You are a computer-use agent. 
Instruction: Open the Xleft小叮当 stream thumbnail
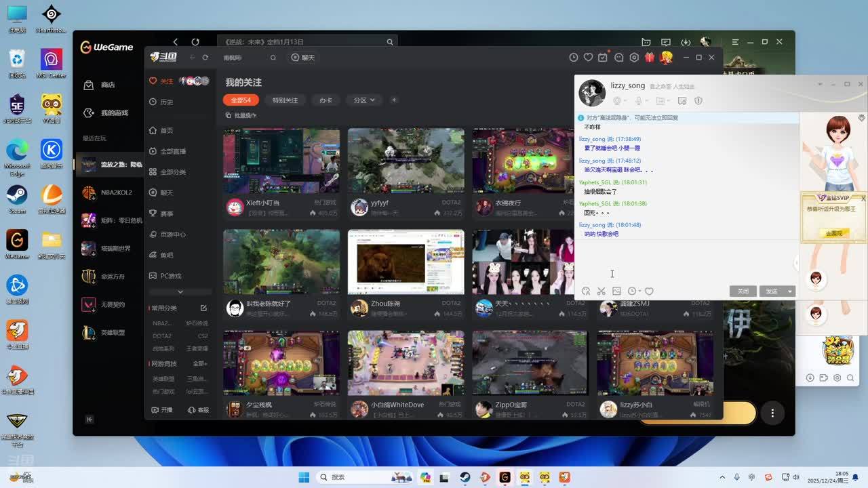[x=281, y=161]
